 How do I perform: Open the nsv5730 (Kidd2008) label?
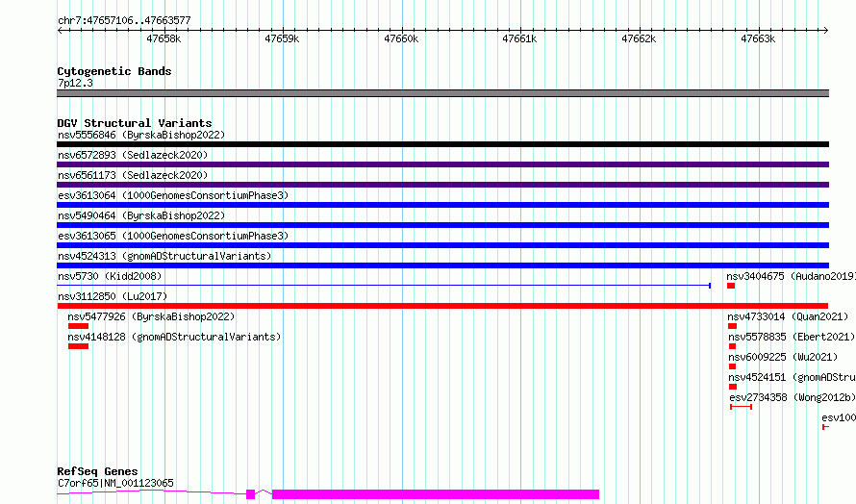click(x=110, y=276)
